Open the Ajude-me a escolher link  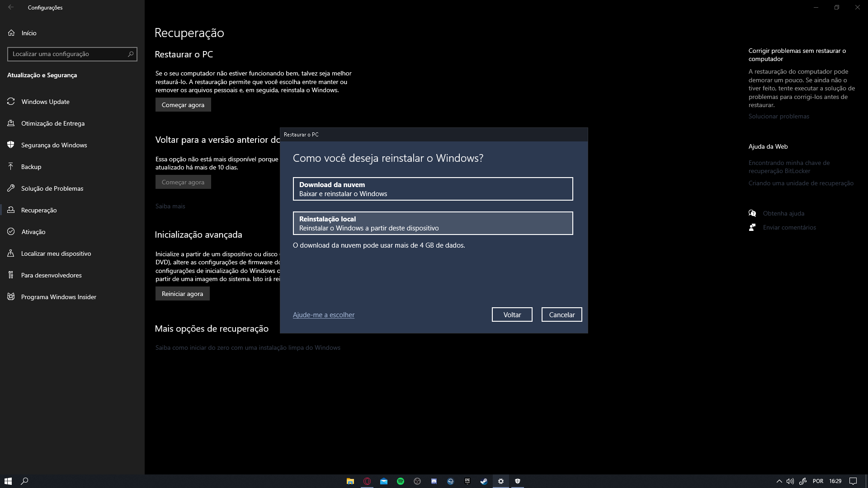click(323, 315)
